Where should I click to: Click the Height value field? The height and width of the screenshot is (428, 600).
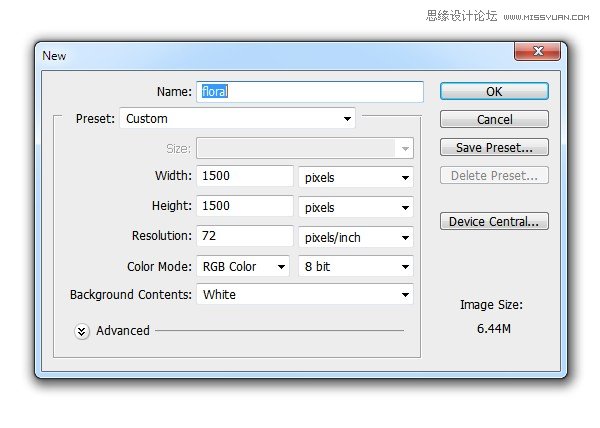coord(245,207)
